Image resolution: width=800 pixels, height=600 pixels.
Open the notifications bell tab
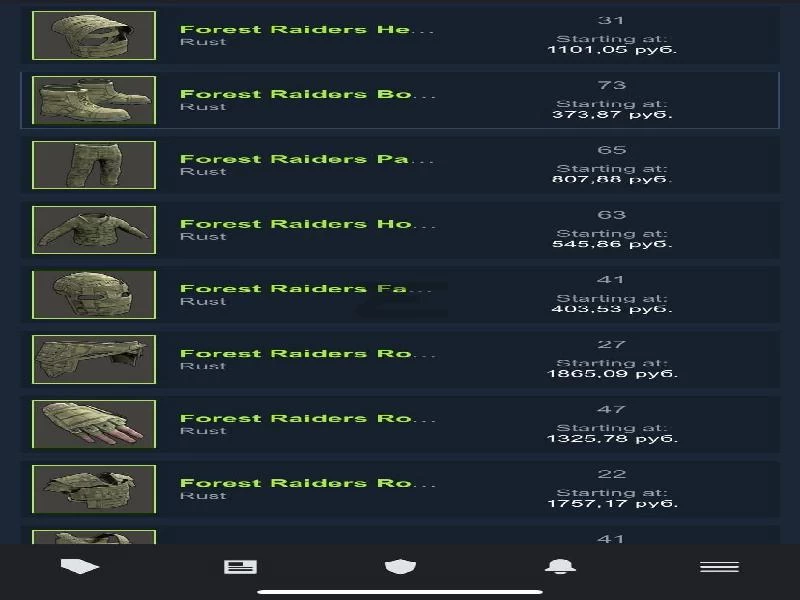point(560,566)
